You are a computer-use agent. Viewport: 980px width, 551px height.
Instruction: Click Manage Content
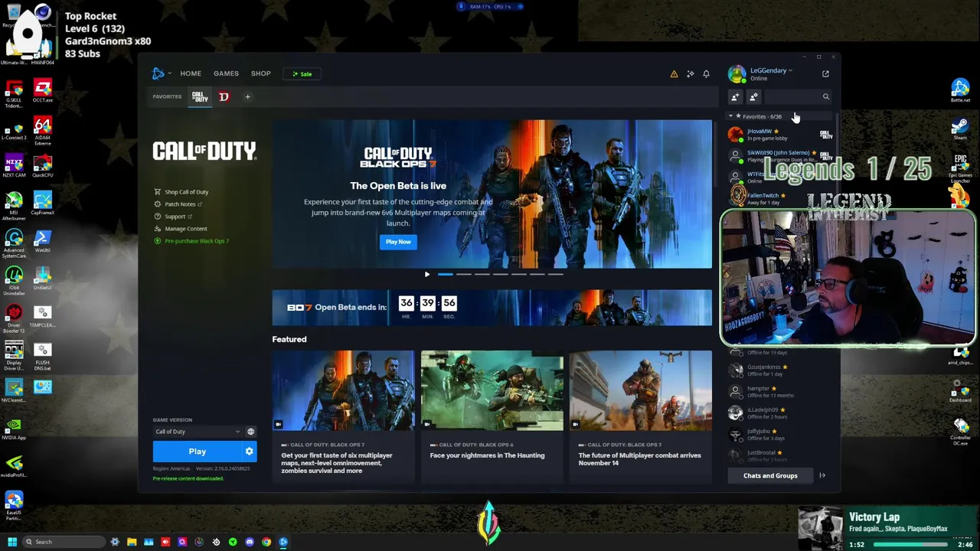pyautogui.click(x=181, y=229)
